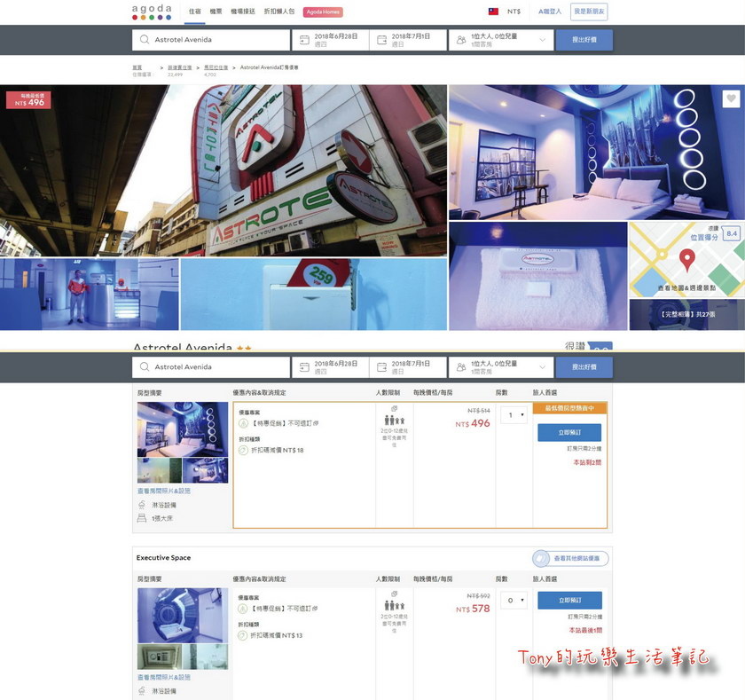Click the sticky bar blue search button

584,367
